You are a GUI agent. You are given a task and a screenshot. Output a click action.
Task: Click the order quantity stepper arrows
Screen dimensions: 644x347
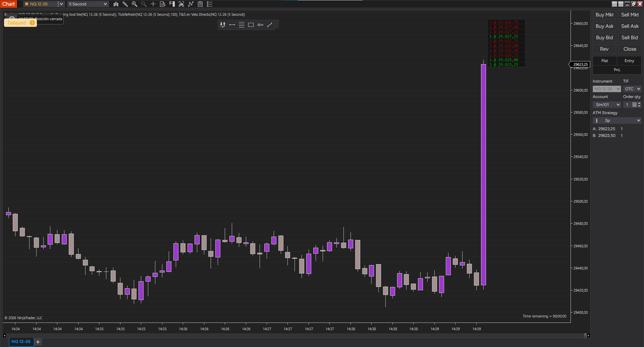click(x=639, y=105)
